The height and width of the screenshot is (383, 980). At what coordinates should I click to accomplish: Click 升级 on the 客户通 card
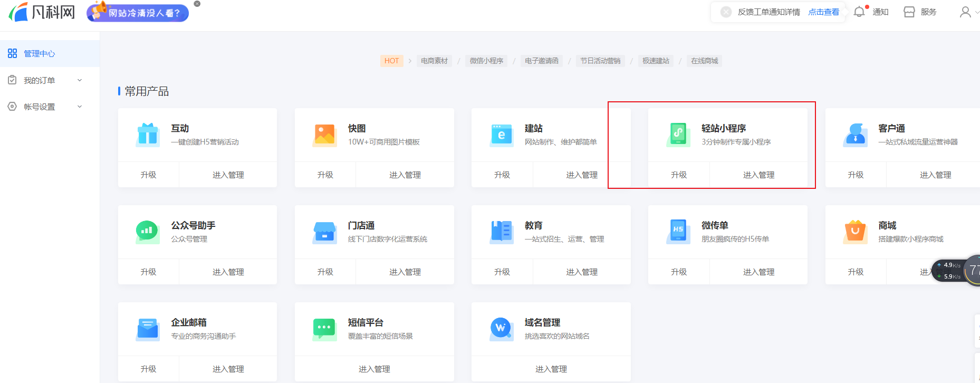click(x=856, y=175)
